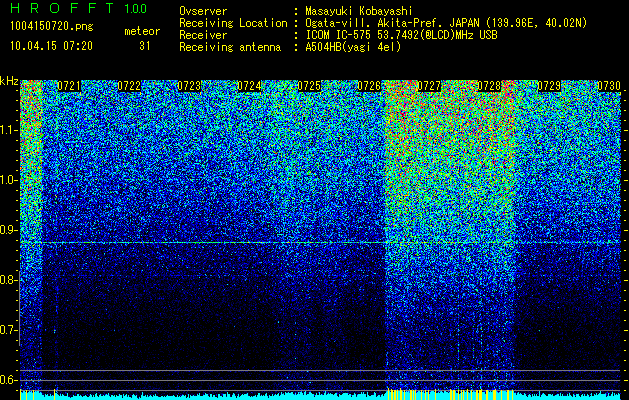The width and height of the screenshot is (629, 400).
Task: Click the 0724 time marker label
Action: tap(249, 86)
